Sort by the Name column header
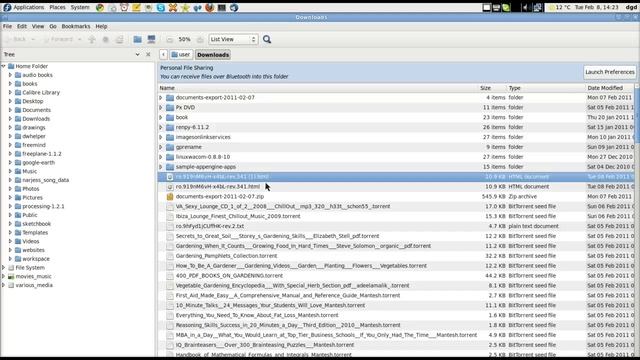Image resolution: width=640 pixels, height=360 pixels. 318,88
